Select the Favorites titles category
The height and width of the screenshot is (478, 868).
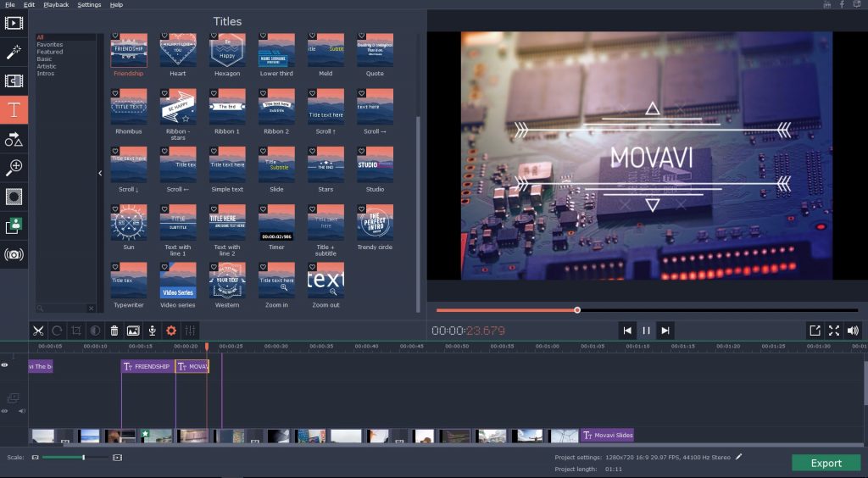click(x=49, y=44)
